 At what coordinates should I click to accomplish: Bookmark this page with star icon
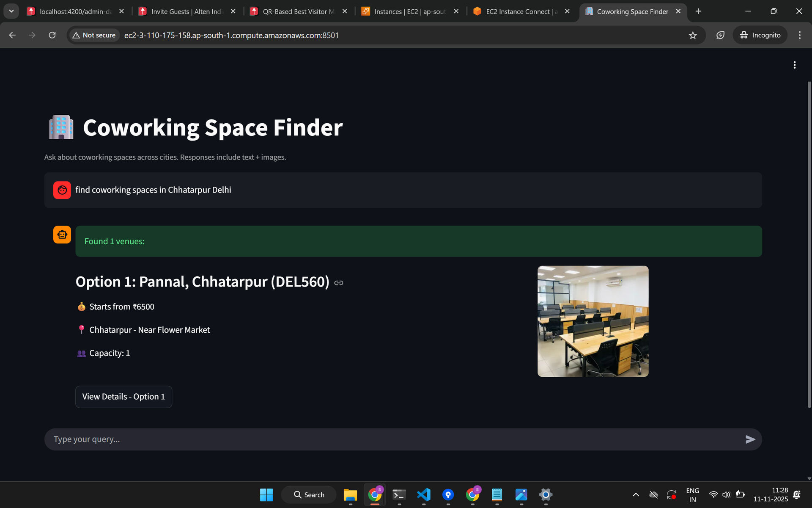click(692, 35)
